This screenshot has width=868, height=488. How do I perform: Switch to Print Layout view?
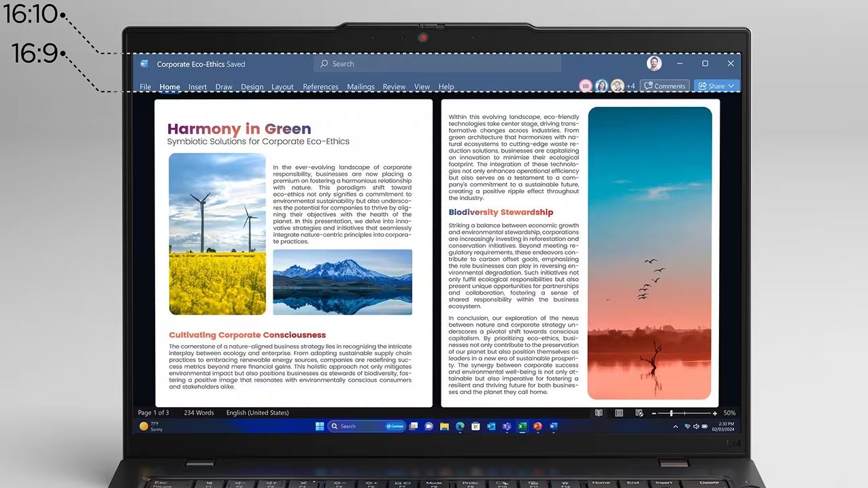pos(619,413)
